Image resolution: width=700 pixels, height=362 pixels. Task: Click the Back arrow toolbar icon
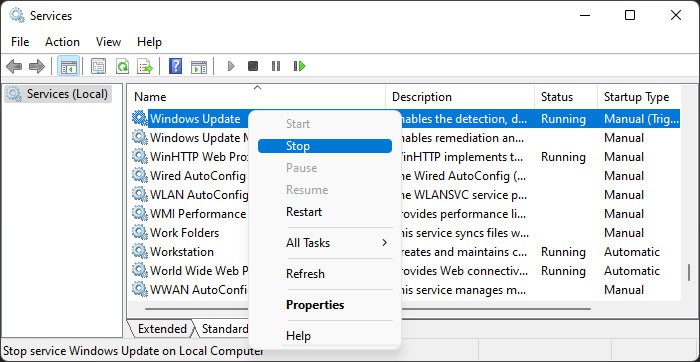14,67
